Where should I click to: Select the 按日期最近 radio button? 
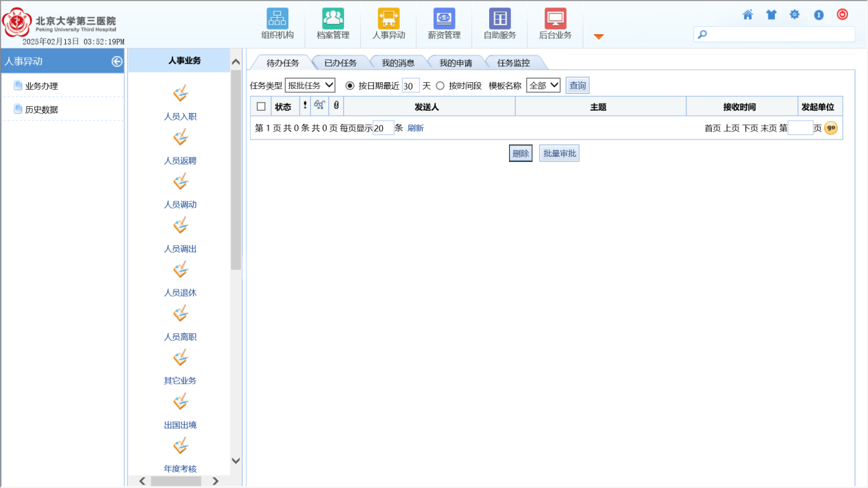pos(350,86)
